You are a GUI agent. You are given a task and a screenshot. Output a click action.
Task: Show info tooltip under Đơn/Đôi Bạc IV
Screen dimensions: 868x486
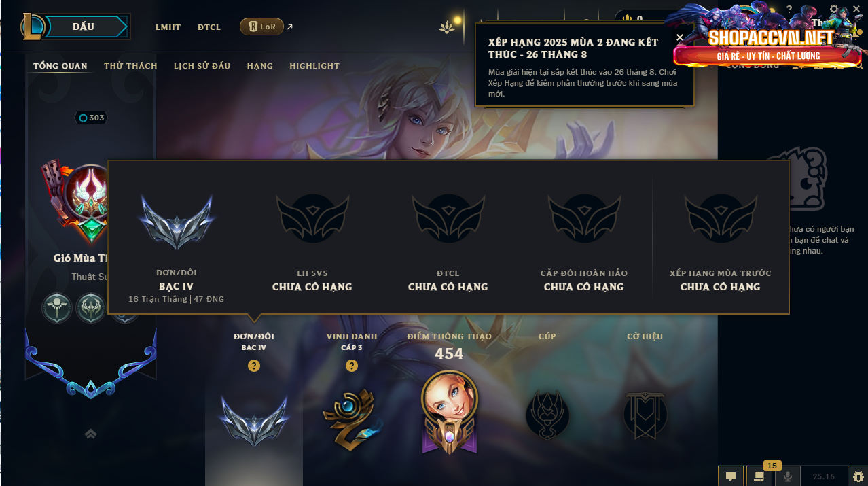click(254, 366)
